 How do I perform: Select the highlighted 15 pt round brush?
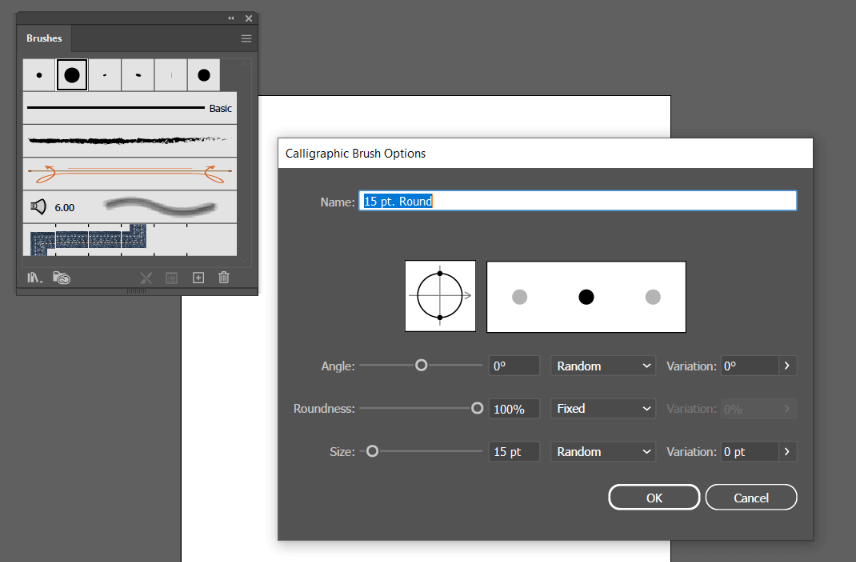[x=72, y=75]
